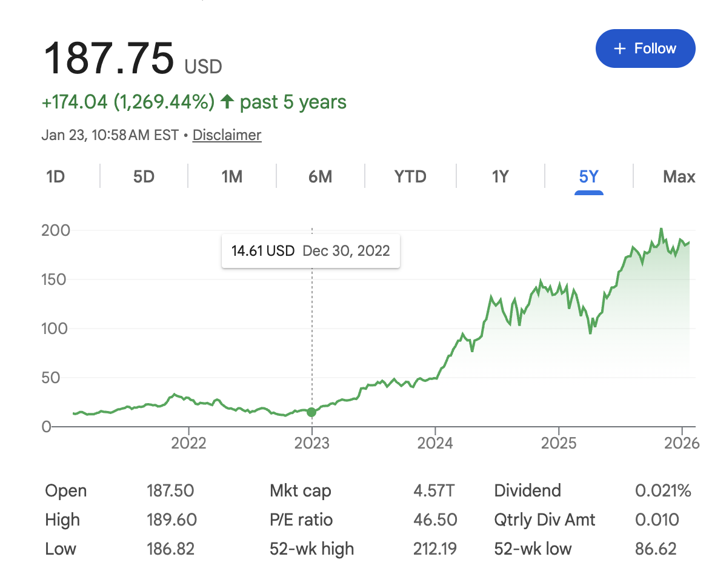Select the 1Y range tab
This screenshot has width=709, height=588.
(500, 176)
